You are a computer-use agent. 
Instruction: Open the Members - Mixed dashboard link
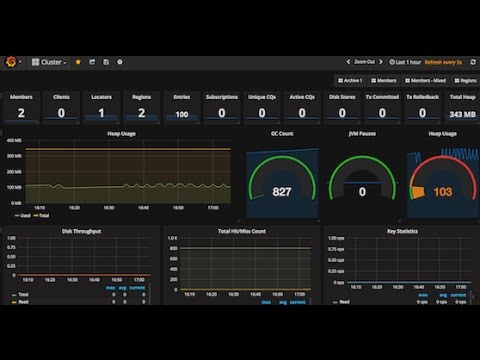tap(425, 80)
